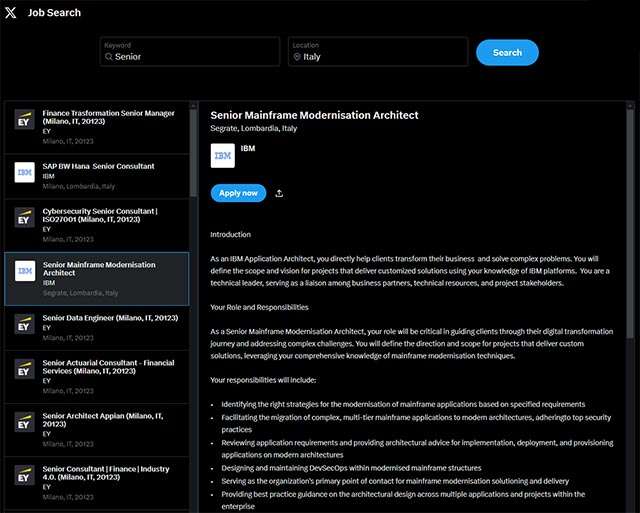Focus the Location input field
Viewport: 640px width, 513px height.
[x=380, y=57]
